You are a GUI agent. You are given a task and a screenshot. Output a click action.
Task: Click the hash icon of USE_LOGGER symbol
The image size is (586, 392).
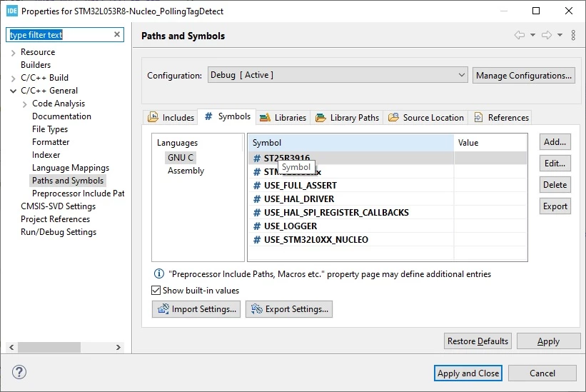point(257,226)
